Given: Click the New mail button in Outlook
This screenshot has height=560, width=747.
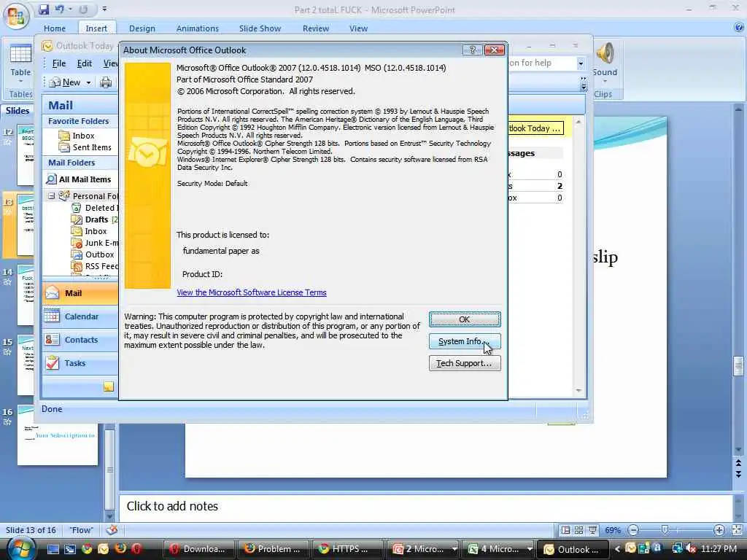Looking at the screenshot, I should [x=66, y=82].
